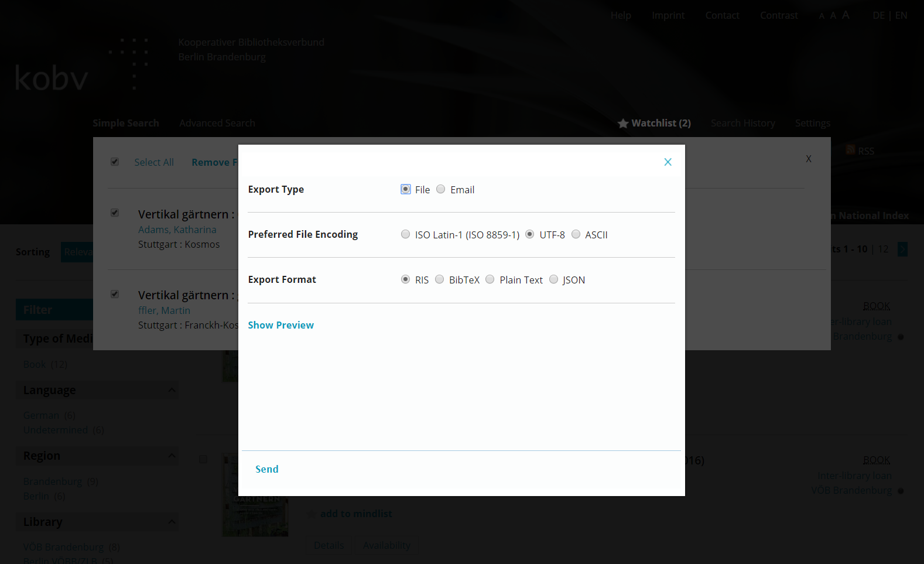The height and width of the screenshot is (564, 924).
Task: Click the Watchlist star icon
Action: (x=623, y=124)
